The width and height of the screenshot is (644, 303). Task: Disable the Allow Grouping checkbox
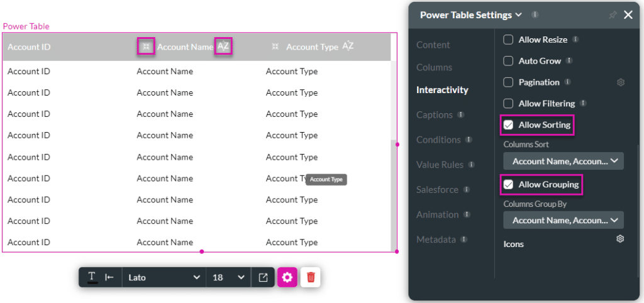pyautogui.click(x=509, y=185)
